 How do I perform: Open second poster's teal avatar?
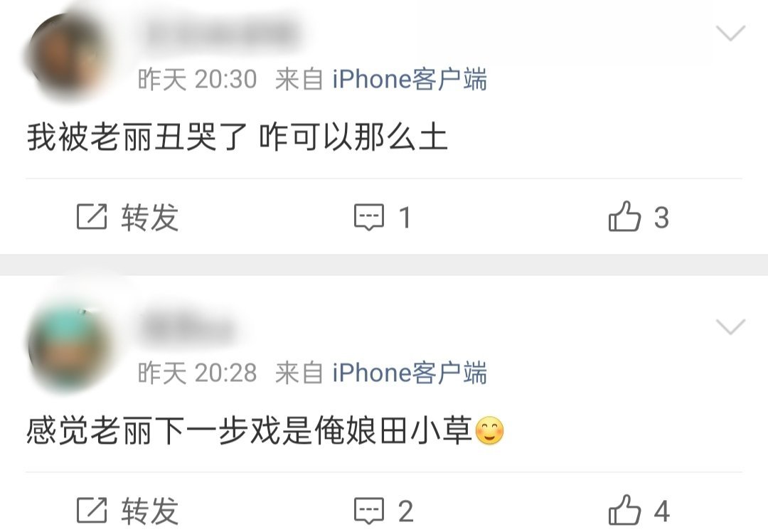tap(68, 349)
